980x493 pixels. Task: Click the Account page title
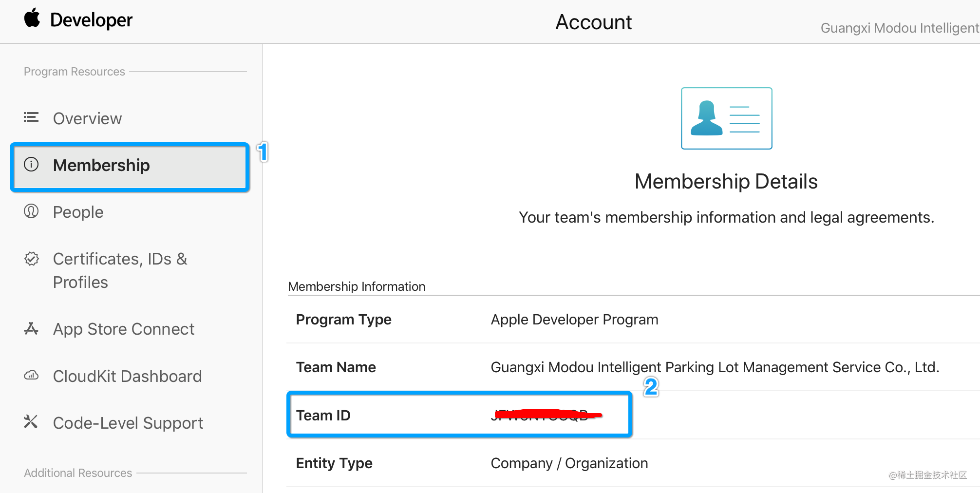[x=593, y=22]
